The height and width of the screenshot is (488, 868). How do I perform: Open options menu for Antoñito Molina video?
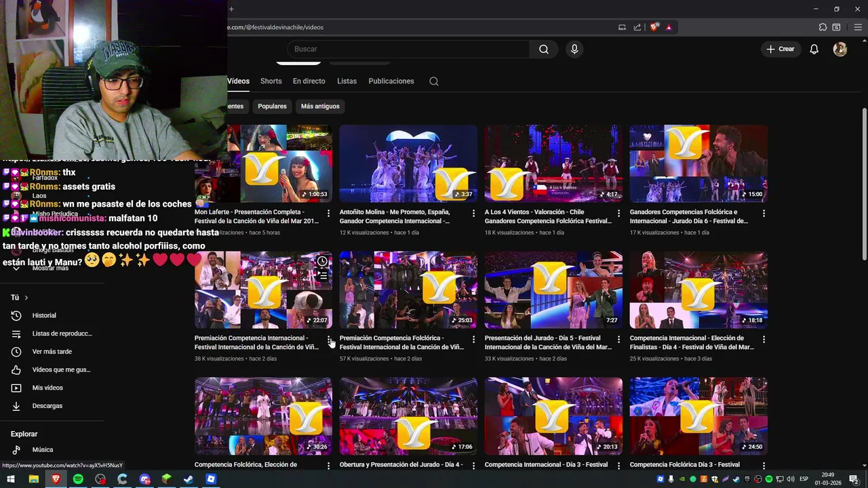click(474, 213)
